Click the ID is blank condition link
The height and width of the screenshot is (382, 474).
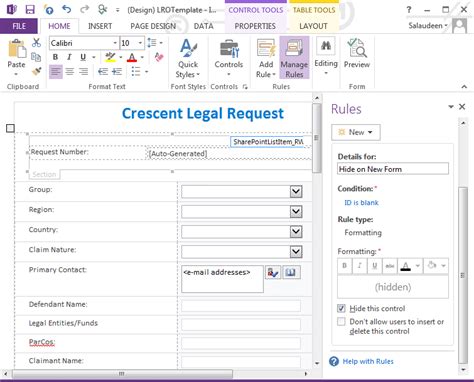[361, 203]
